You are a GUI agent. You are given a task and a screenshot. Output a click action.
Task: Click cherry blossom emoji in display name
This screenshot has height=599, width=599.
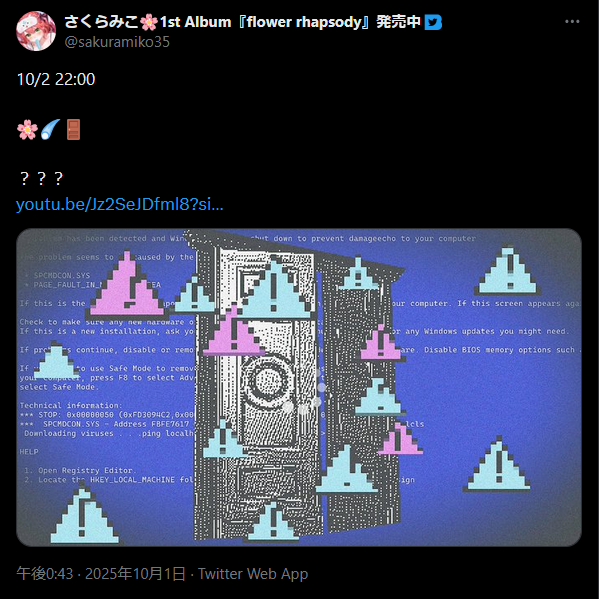click(149, 22)
